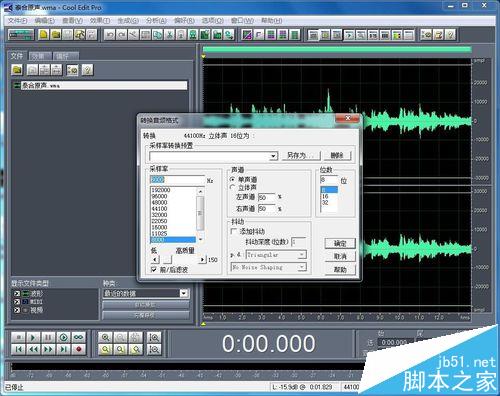Go to end with the skip-forward button
500x396 pixels.
click(x=63, y=349)
